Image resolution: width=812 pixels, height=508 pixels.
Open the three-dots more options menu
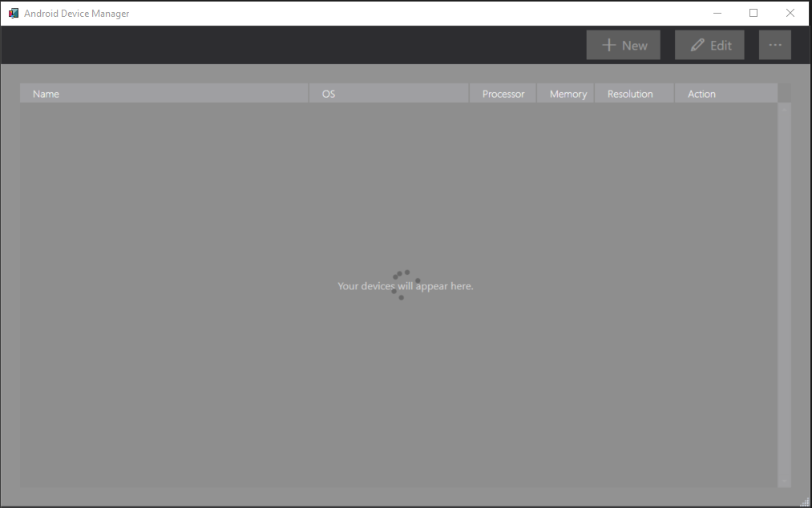tap(774, 45)
